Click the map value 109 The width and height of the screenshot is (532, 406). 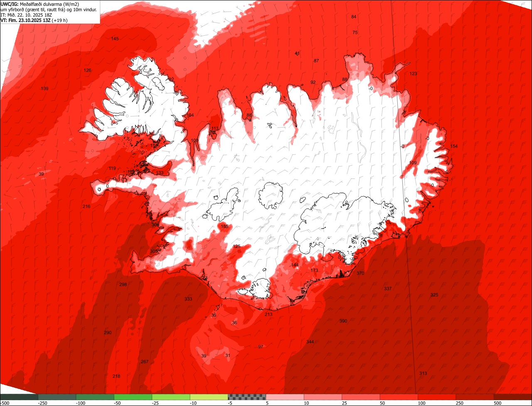click(x=413, y=163)
